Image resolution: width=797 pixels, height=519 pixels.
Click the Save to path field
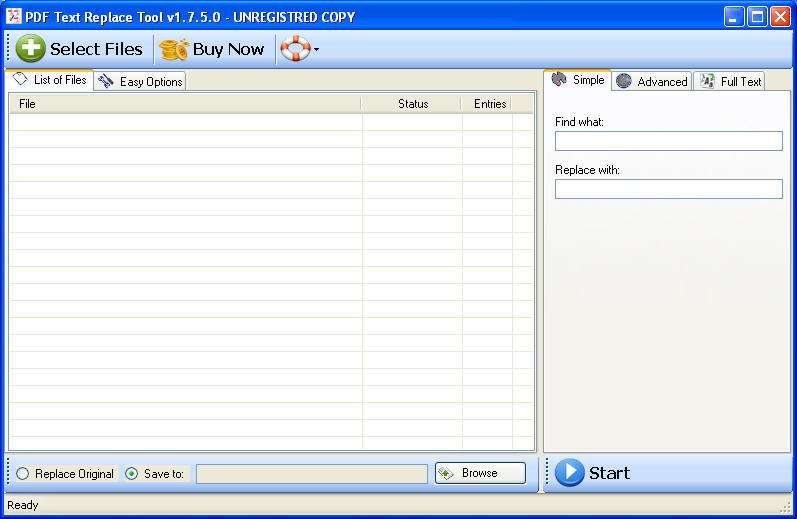click(312, 474)
